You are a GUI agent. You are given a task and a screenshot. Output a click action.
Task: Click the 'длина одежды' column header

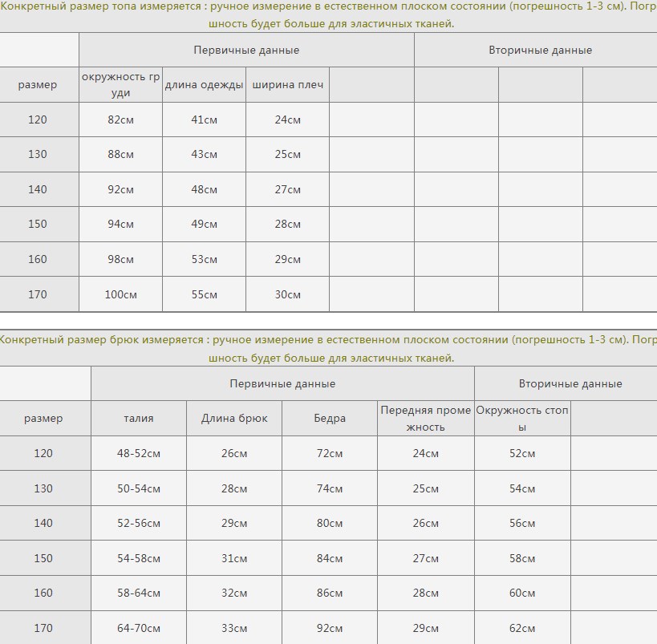[204, 85]
